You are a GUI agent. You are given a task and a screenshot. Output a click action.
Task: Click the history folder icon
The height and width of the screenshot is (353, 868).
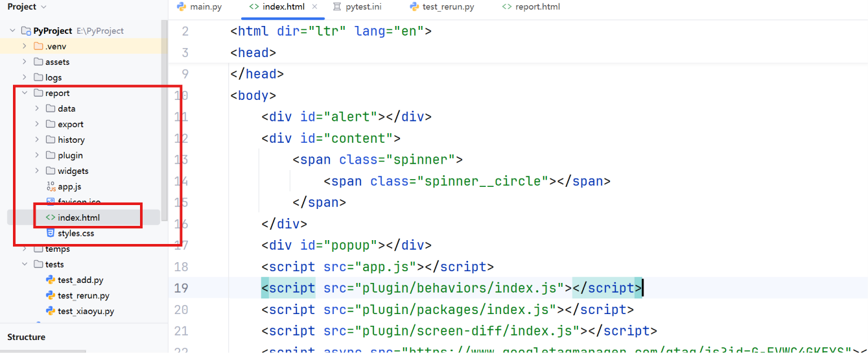pos(51,140)
